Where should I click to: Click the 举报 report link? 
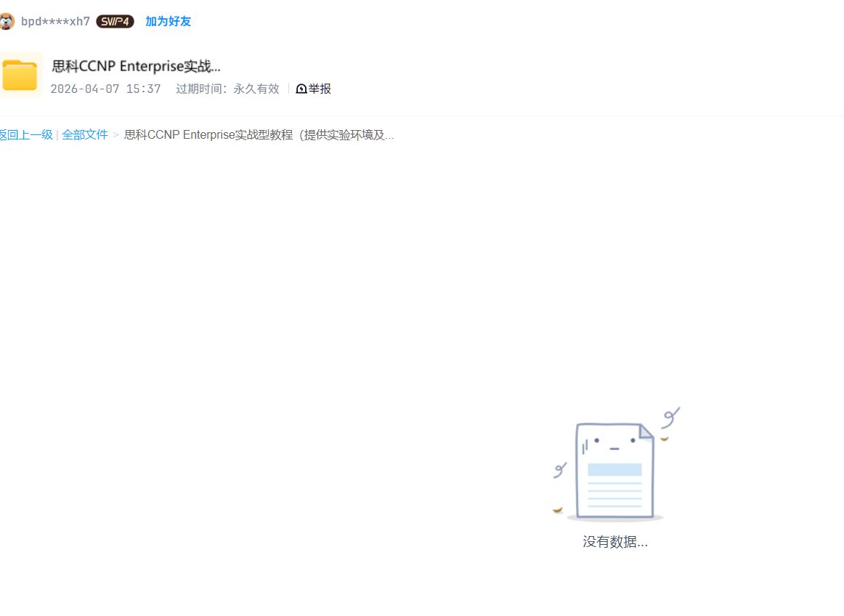click(x=320, y=89)
